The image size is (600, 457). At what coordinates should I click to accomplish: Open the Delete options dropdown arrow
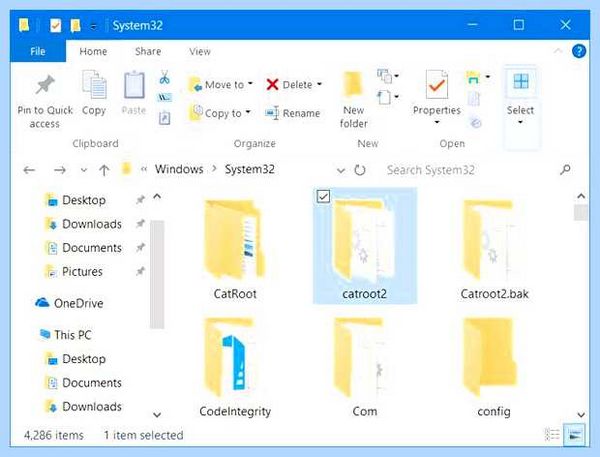click(319, 84)
